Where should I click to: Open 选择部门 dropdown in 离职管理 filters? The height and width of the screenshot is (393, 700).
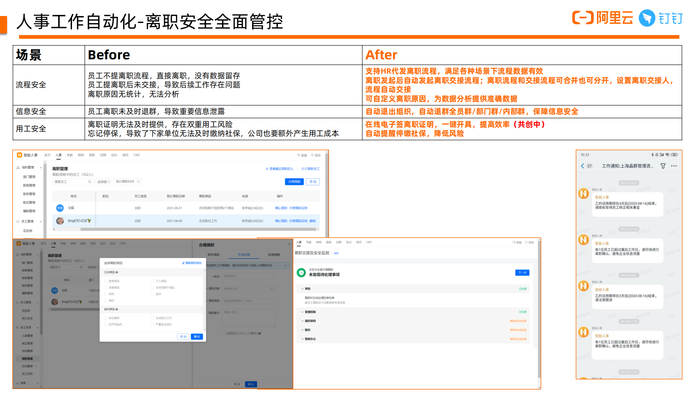click(x=104, y=182)
